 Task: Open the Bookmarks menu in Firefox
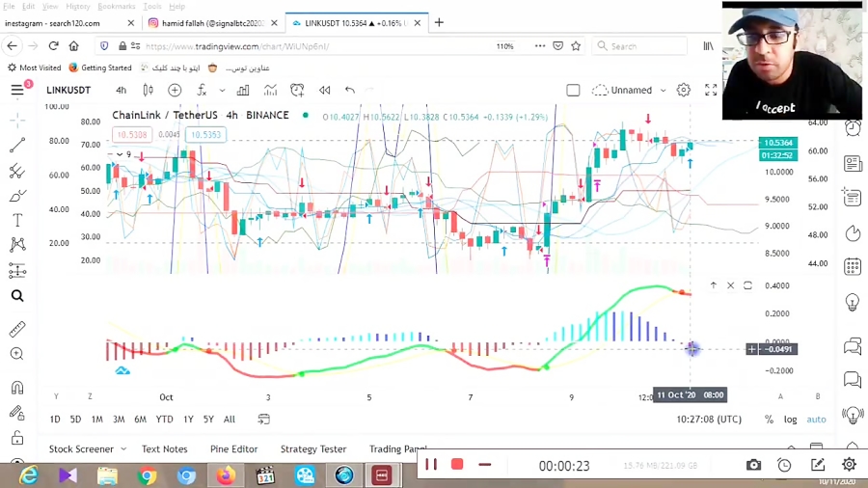pyautogui.click(x=117, y=6)
